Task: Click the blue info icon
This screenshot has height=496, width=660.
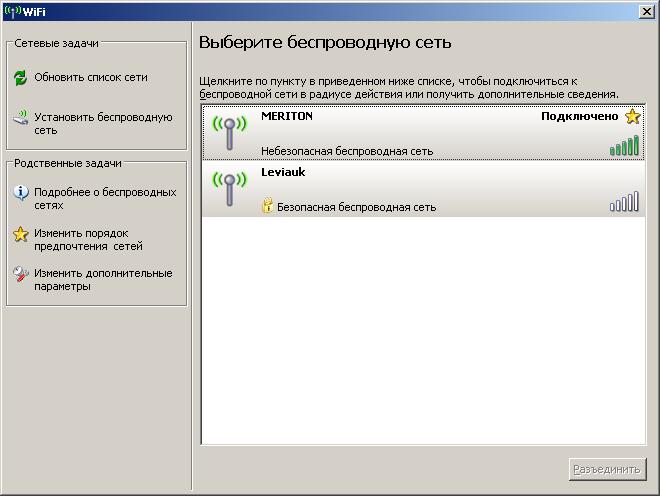Action: [21, 193]
